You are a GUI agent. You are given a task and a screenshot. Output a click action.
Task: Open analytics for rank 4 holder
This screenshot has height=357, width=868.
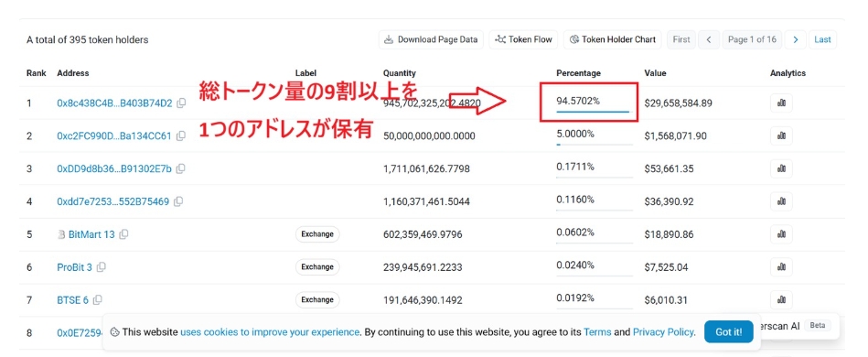(781, 201)
